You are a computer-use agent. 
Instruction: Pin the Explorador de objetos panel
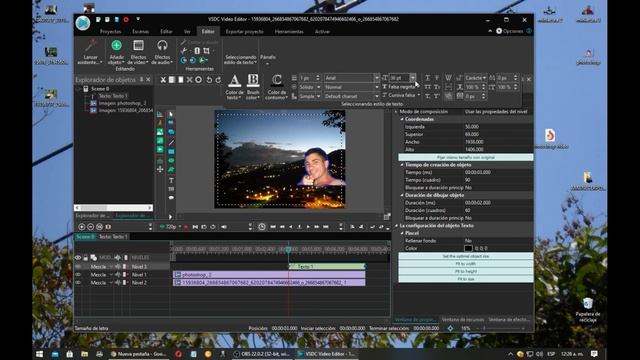tap(141, 80)
